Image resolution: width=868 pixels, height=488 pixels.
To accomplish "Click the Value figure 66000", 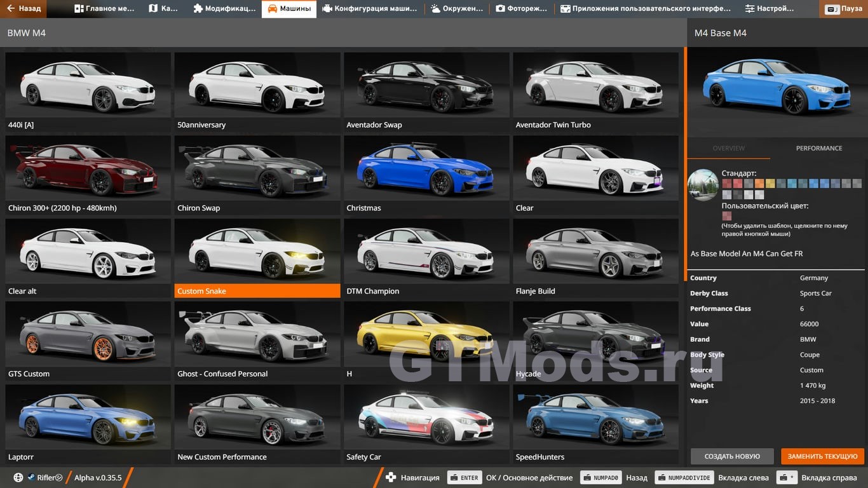I will pos(810,324).
